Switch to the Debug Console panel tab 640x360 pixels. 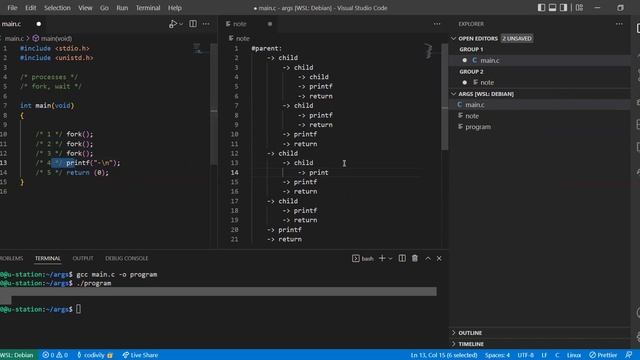point(127,258)
